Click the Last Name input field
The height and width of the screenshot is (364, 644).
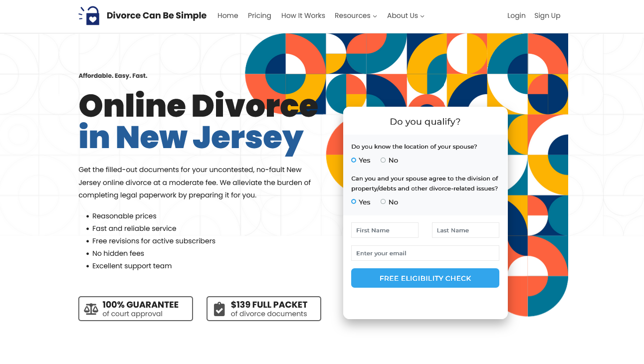coord(465,230)
